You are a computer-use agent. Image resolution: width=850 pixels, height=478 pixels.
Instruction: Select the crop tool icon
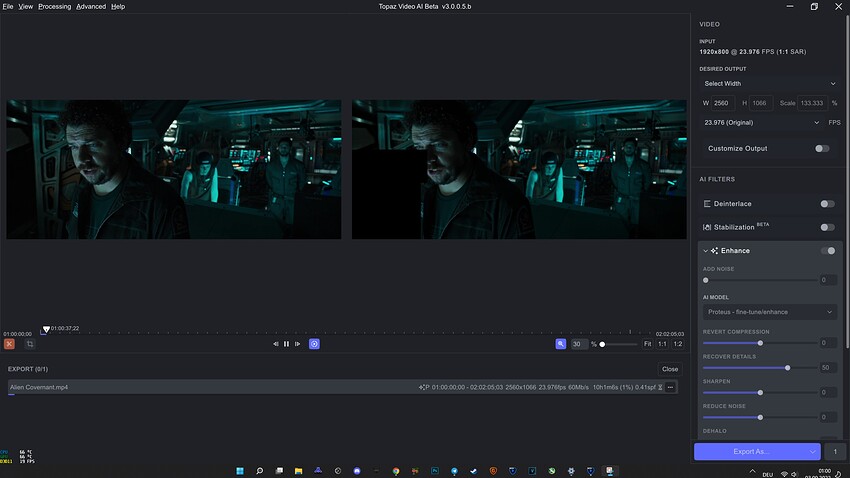[30, 344]
